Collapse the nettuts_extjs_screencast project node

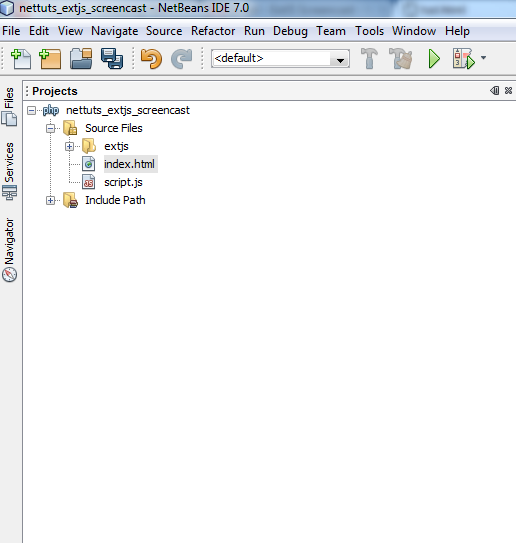click(x=32, y=110)
